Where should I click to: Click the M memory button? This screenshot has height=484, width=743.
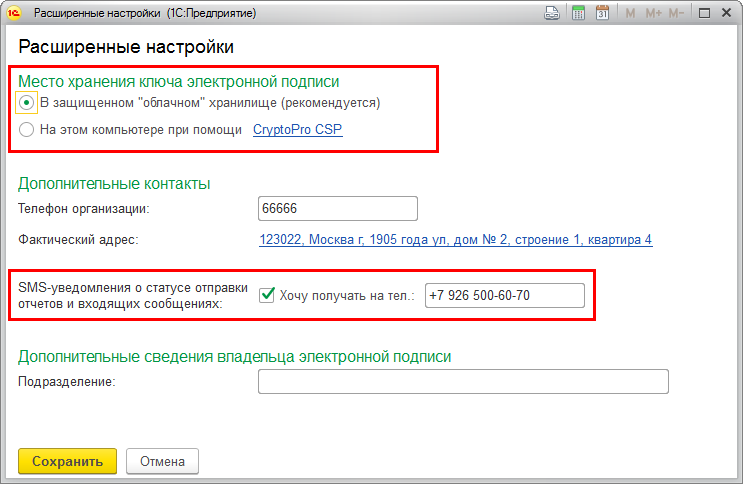(630, 13)
